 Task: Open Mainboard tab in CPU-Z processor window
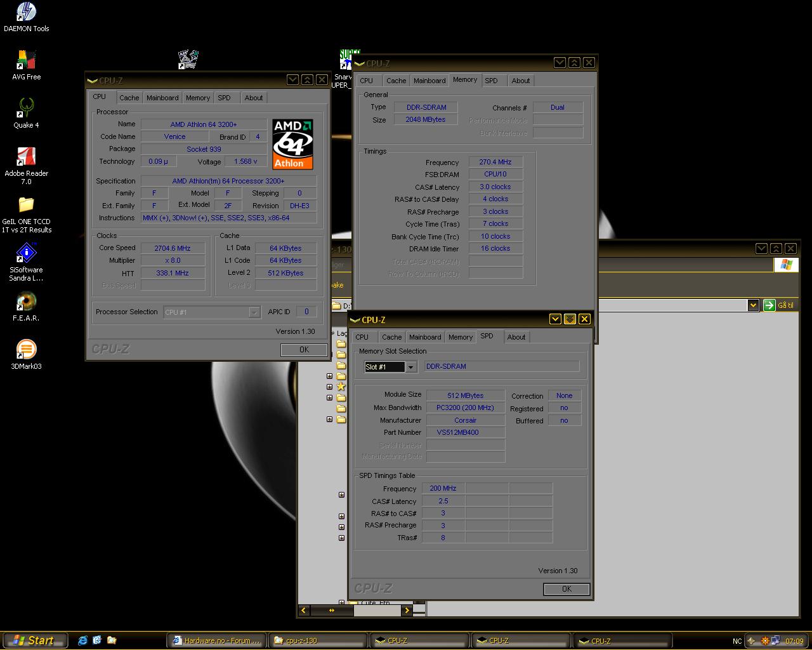pyautogui.click(x=162, y=98)
